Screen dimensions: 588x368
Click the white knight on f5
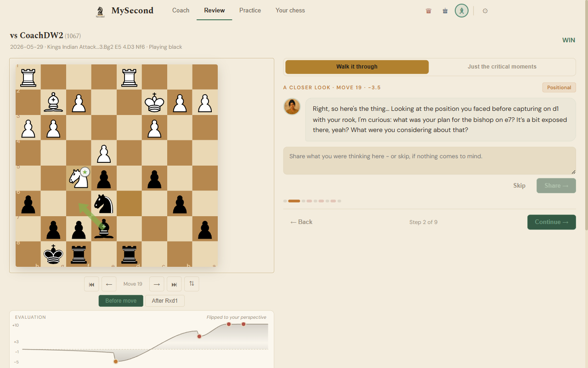click(x=79, y=178)
